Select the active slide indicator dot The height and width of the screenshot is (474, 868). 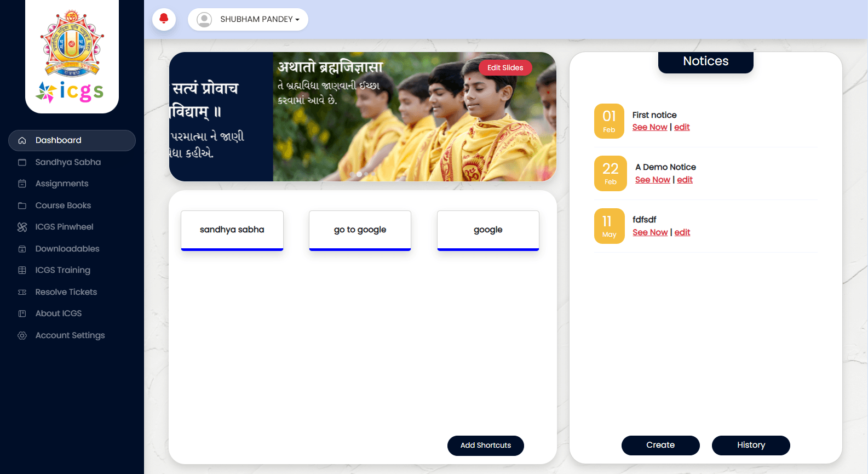coord(359,174)
